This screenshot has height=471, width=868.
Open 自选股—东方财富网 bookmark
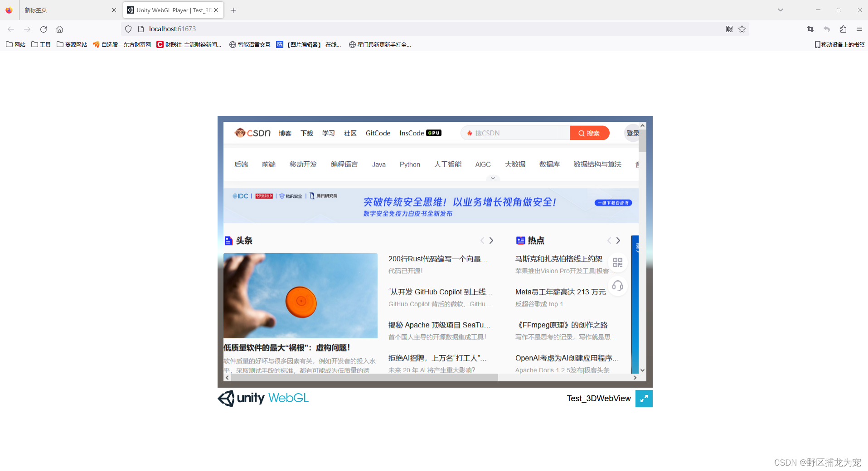tap(122, 44)
